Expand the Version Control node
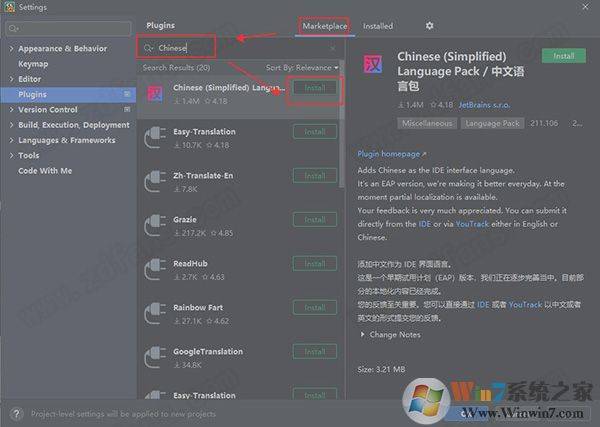Image resolution: width=600 pixels, height=427 pixels. (x=11, y=110)
